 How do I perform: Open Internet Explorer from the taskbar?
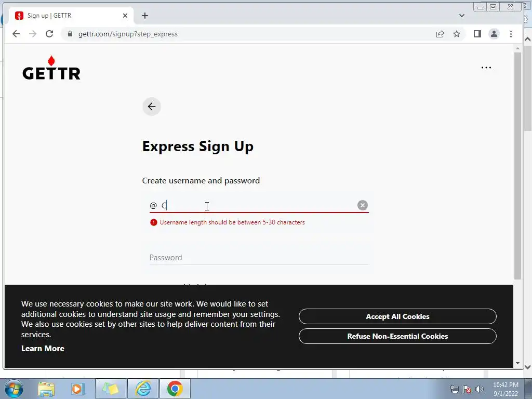143,389
